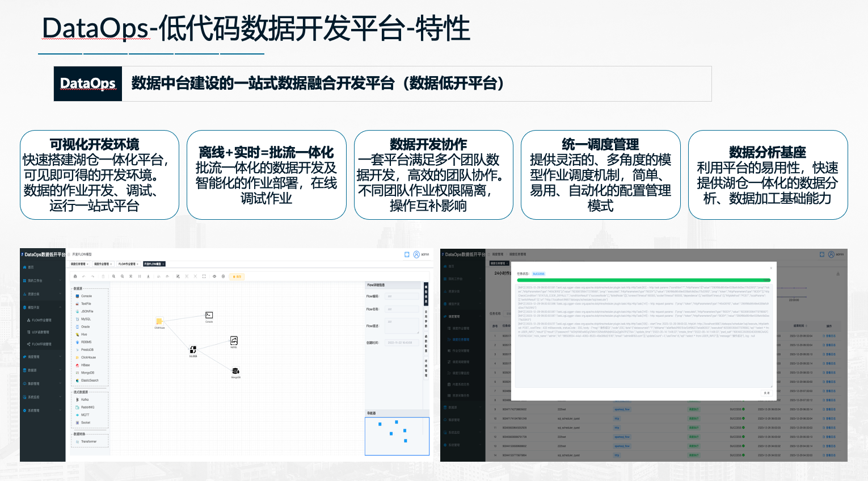Image resolution: width=868 pixels, height=481 pixels.
Task: Select the Socket streaming source
Action: coord(83,423)
